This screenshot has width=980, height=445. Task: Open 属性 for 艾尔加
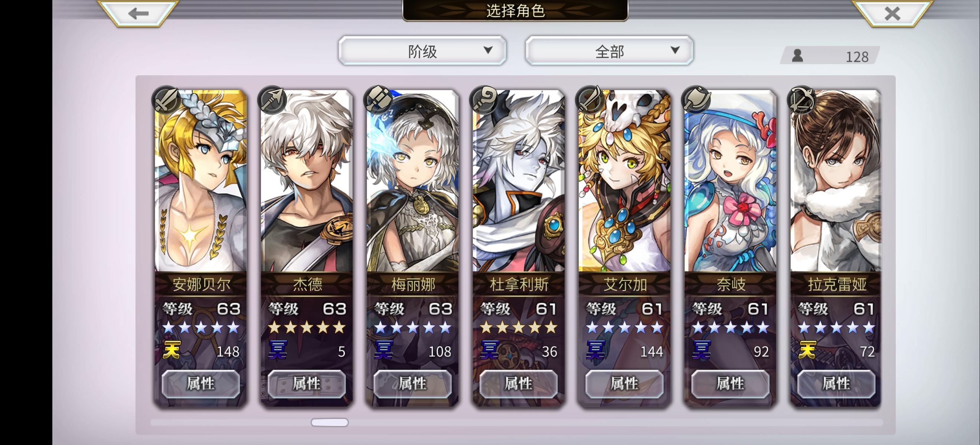tap(624, 383)
